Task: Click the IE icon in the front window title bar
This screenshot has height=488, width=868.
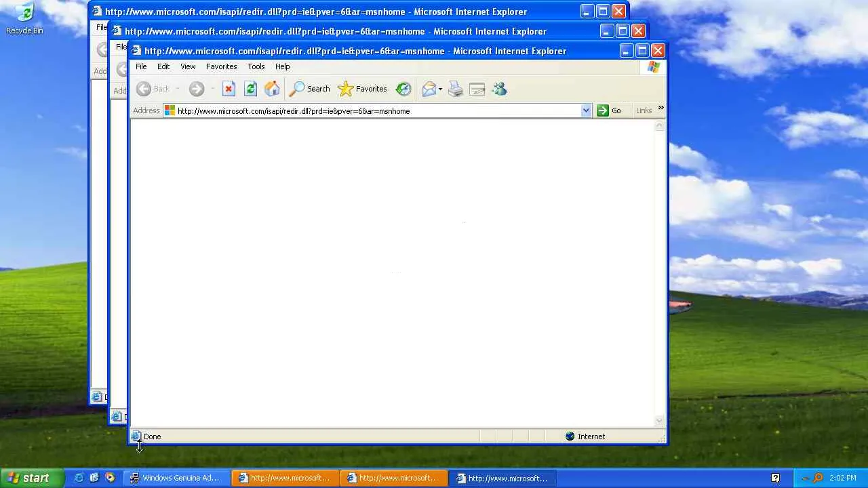Action: (x=137, y=51)
